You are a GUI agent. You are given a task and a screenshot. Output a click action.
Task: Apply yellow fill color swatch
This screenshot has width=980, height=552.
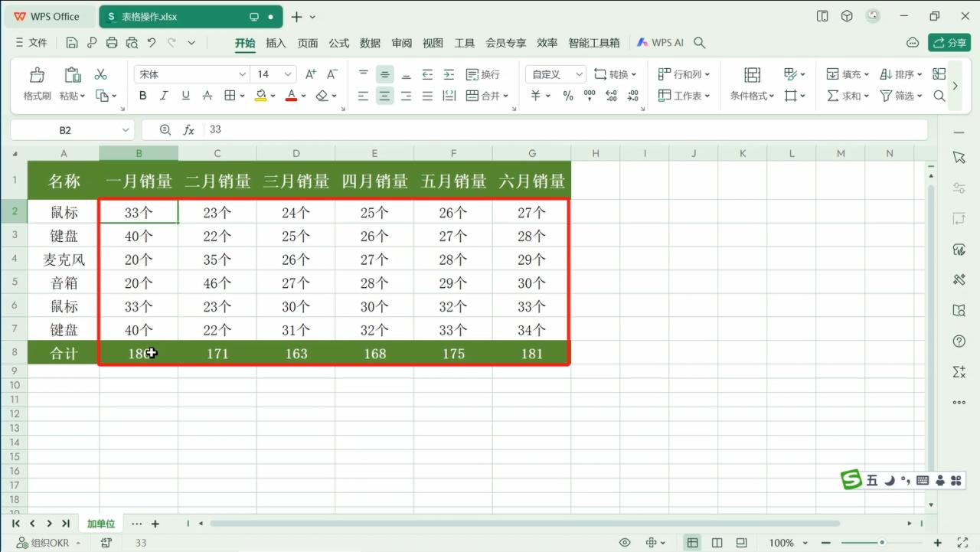(x=260, y=96)
